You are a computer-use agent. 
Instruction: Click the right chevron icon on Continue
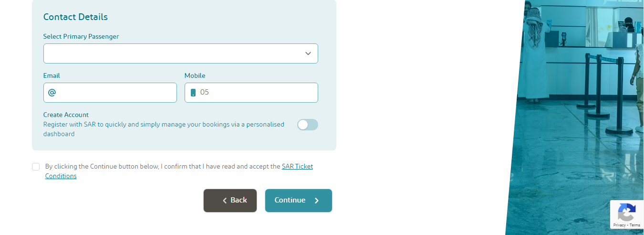316,201
